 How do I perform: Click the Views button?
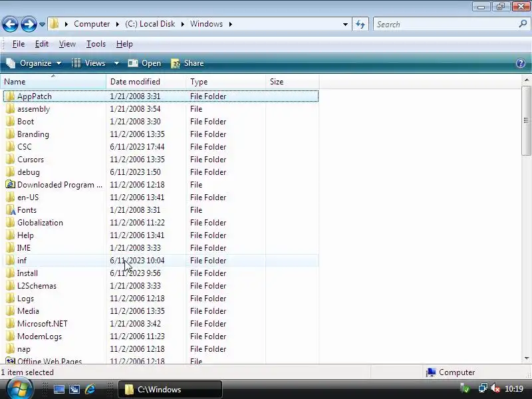(x=89, y=63)
